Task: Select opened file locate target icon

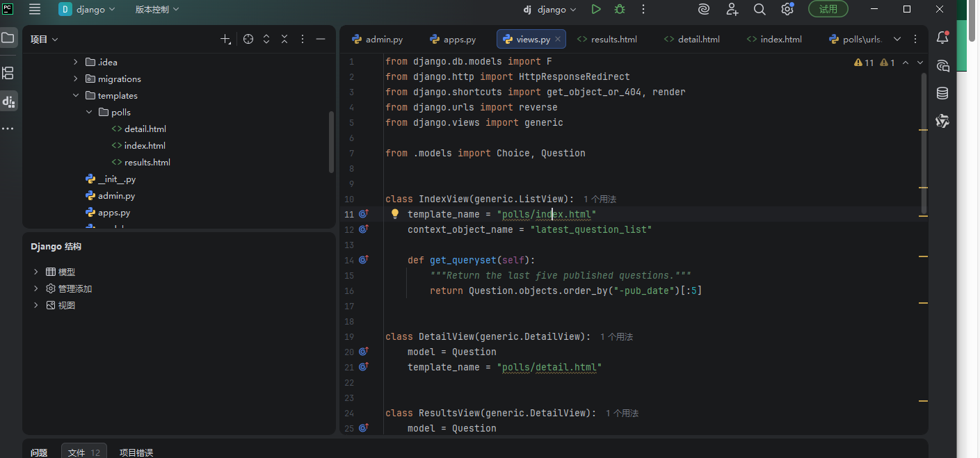Action: (248, 40)
